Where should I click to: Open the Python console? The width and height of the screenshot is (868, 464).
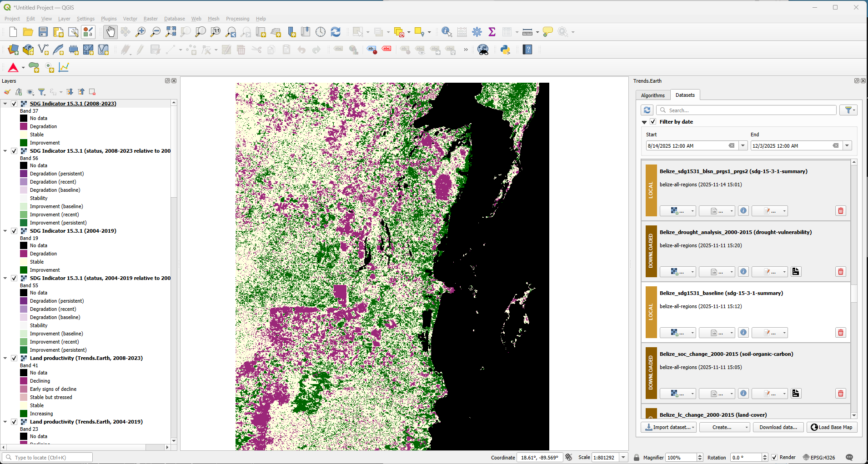pos(505,50)
